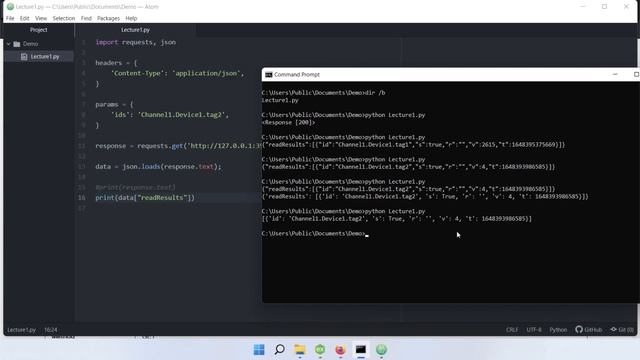Click cursor position 16:24 in status bar
The image size is (640, 360).
51,330
